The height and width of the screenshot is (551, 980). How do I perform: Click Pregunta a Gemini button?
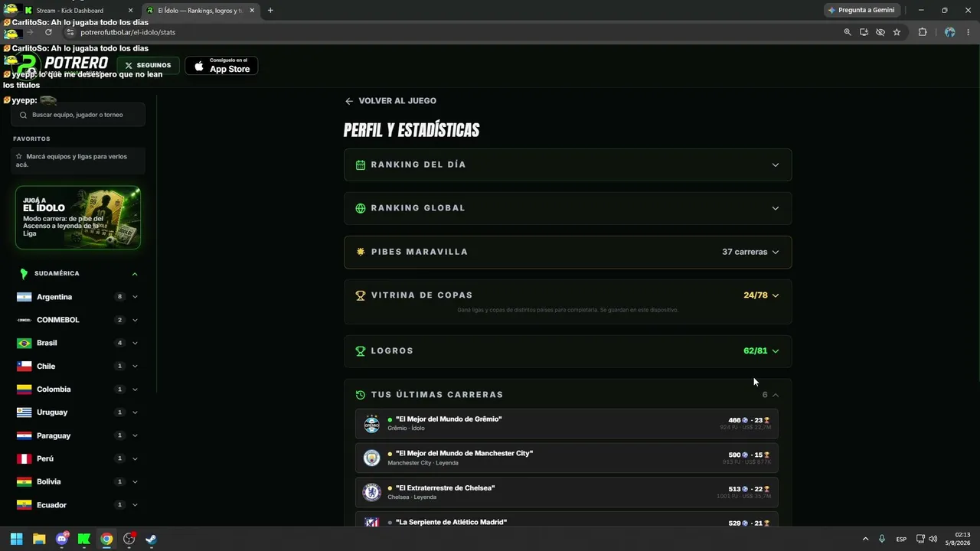coord(861,11)
